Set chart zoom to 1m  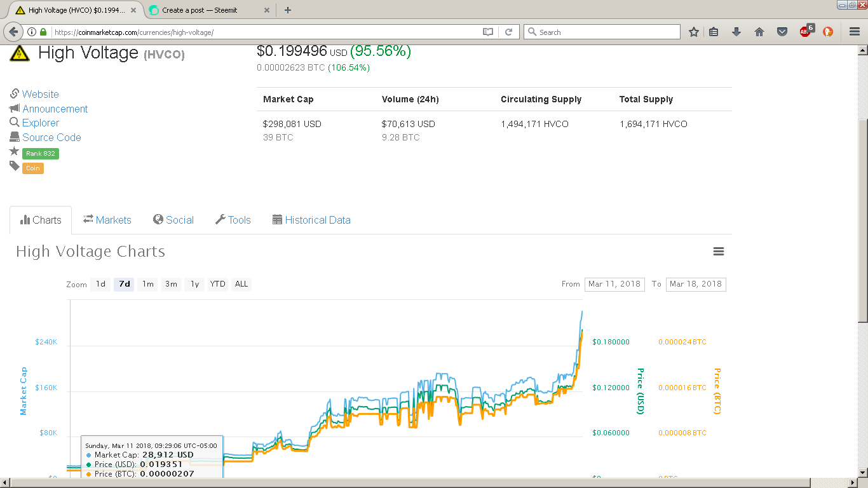pos(148,284)
